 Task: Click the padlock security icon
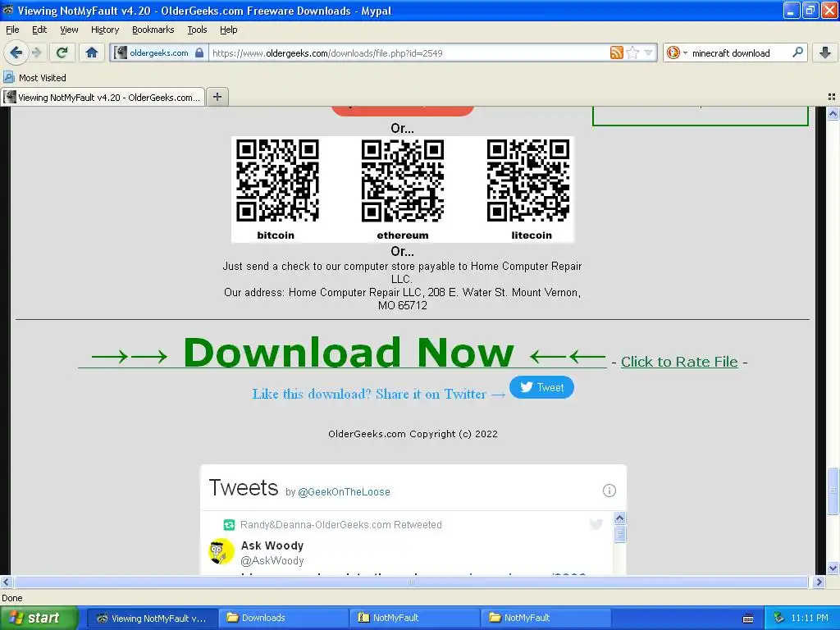pyautogui.click(x=199, y=52)
